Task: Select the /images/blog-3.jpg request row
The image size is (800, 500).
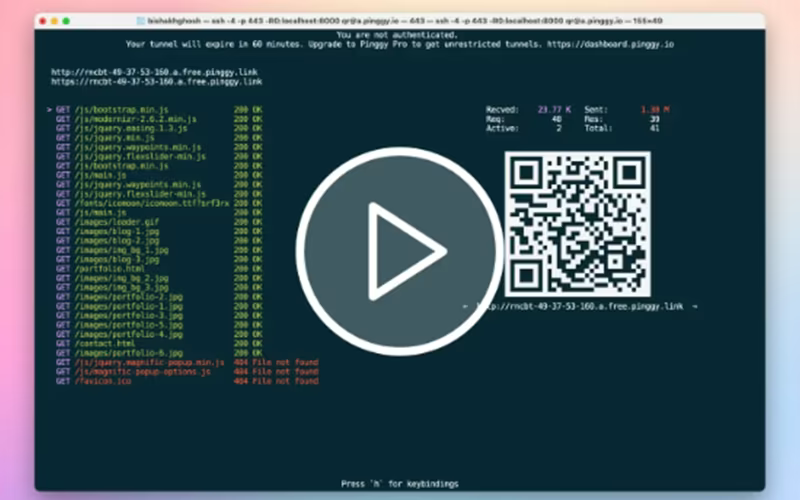Action: (x=159, y=259)
